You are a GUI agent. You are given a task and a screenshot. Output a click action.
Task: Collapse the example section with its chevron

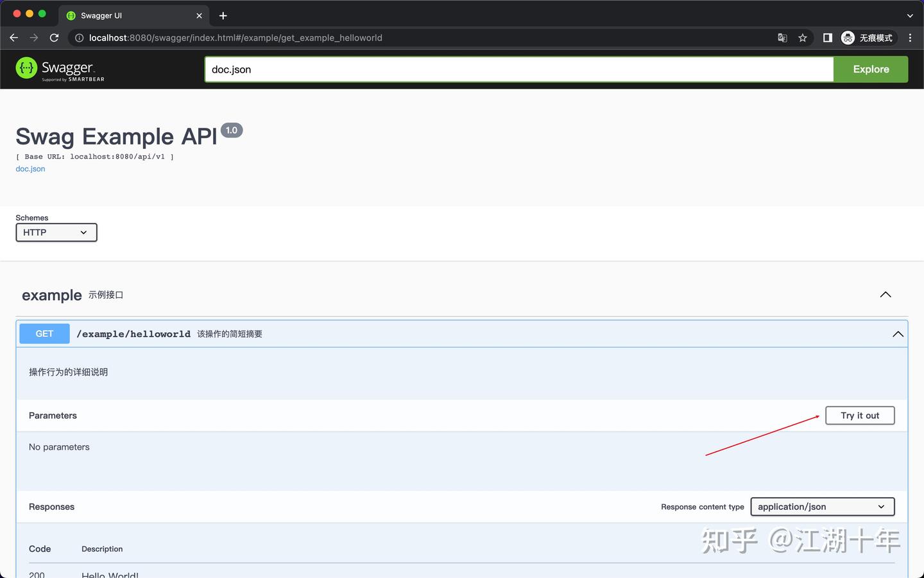click(x=886, y=295)
